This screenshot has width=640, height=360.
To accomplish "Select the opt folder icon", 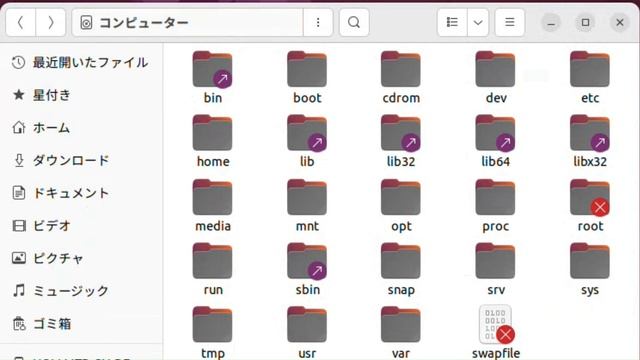I will coord(401,198).
